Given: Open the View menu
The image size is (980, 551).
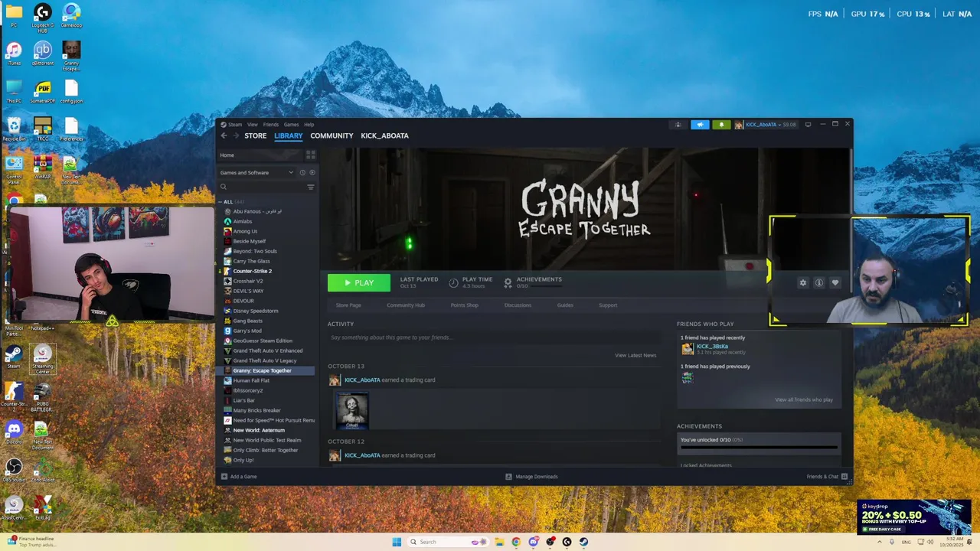Looking at the screenshot, I should [252, 125].
